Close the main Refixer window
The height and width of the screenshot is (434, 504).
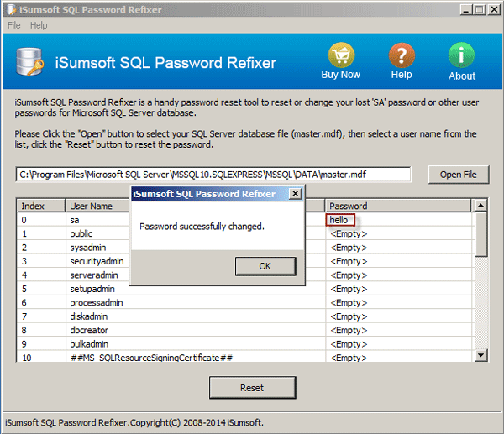pyautogui.click(x=494, y=9)
